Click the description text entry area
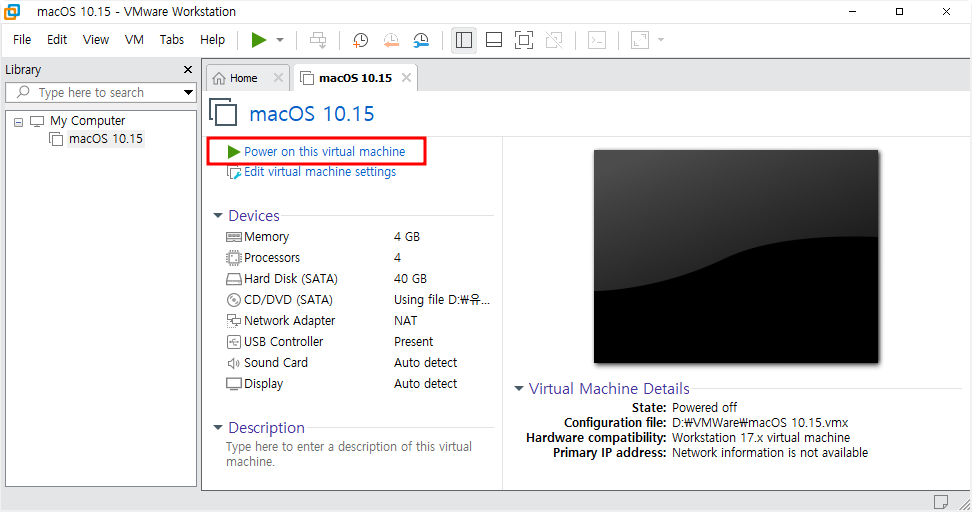The height and width of the screenshot is (512, 972). (349, 454)
